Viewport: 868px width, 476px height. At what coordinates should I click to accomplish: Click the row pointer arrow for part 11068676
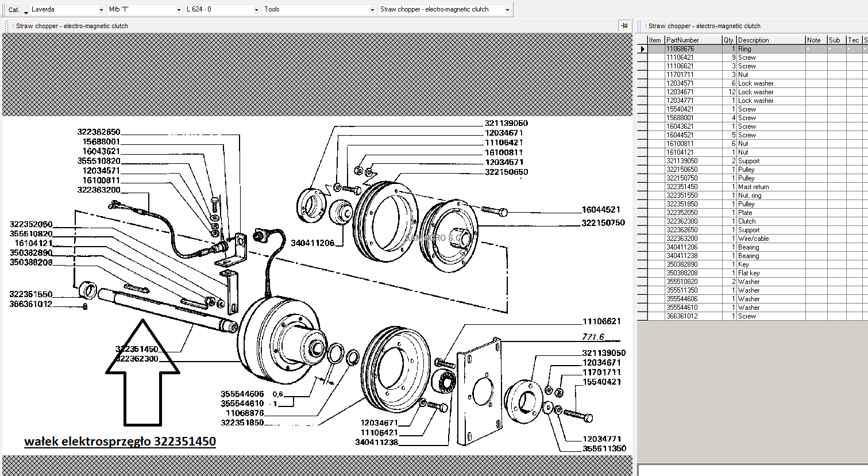642,49
